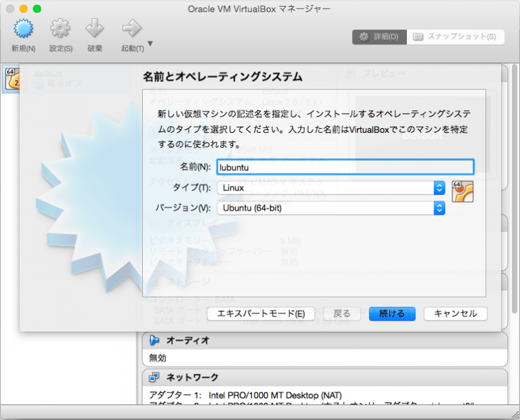This screenshot has width=520, height=420.
Task: Click the Audio (オーディオ) speaker icon
Action: tap(154, 340)
